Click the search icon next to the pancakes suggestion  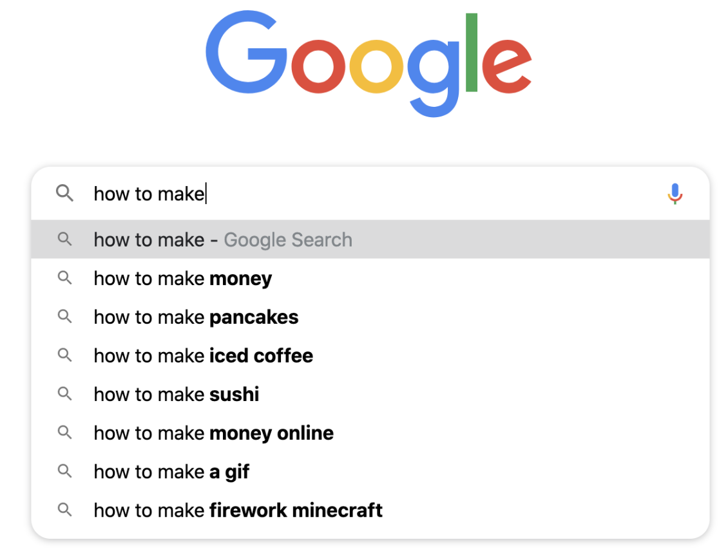[x=64, y=317]
